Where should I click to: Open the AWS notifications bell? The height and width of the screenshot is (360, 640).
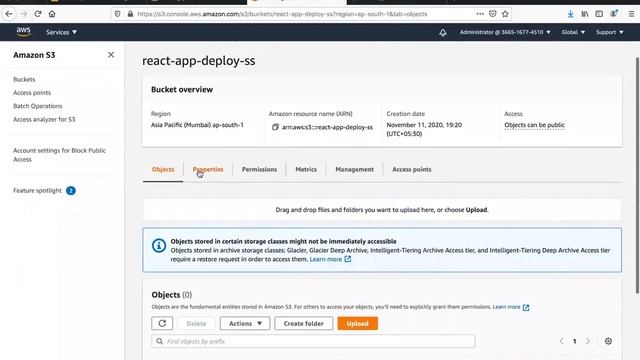443,32
